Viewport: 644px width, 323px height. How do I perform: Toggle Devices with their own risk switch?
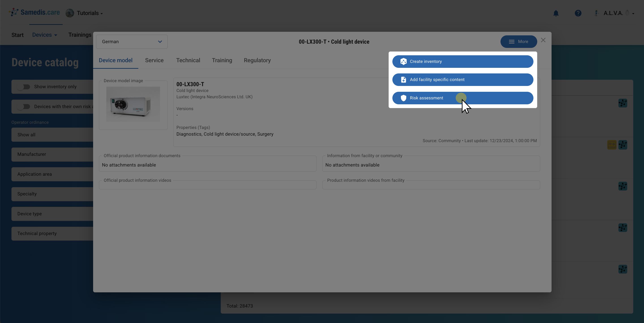click(x=24, y=107)
